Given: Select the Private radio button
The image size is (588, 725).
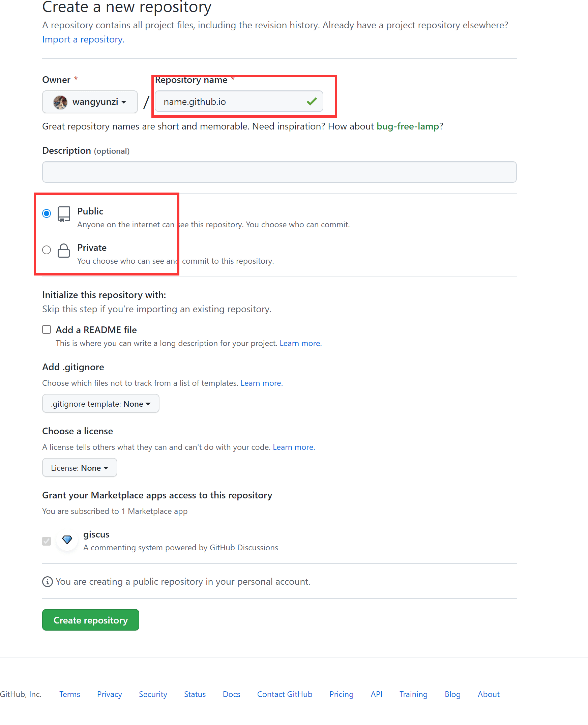Looking at the screenshot, I should click(47, 250).
